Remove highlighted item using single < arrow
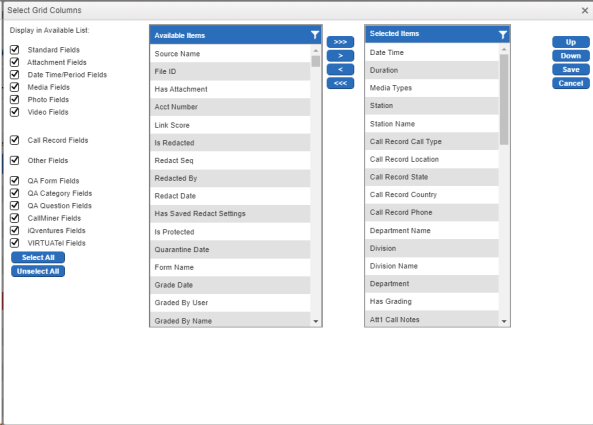The width and height of the screenshot is (593, 425). click(340, 69)
